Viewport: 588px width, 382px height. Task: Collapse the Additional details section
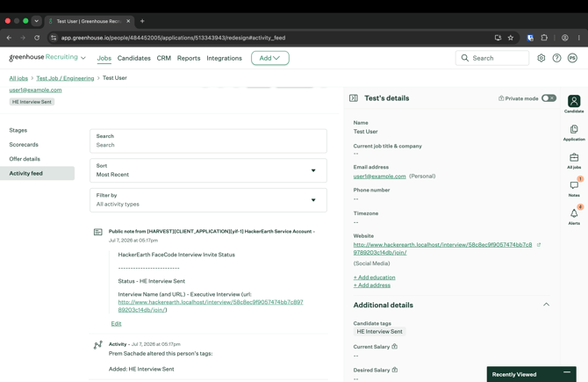(x=547, y=305)
